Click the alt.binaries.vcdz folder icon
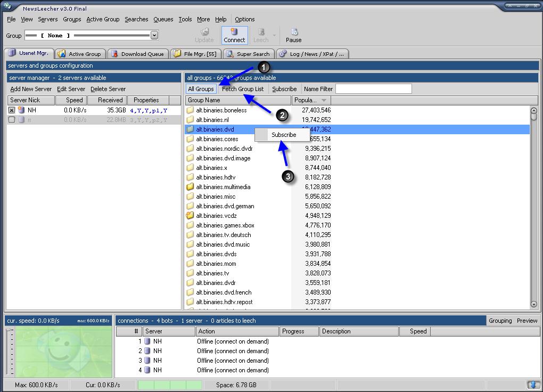The image size is (543, 392). pyautogui.click(x=190, y=216)
